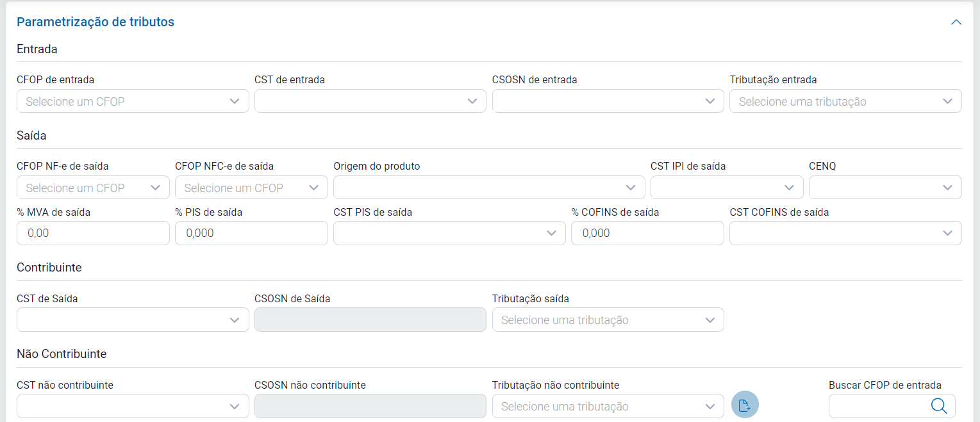Collapse the Parametrização de tributos panel
This screenshot has width=980, height=422.
point(956,22)
